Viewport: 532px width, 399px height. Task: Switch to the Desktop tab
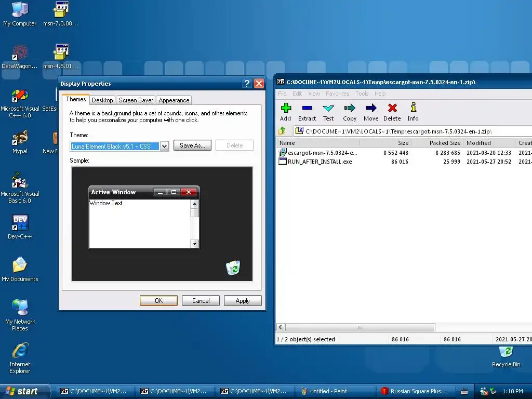102,100
